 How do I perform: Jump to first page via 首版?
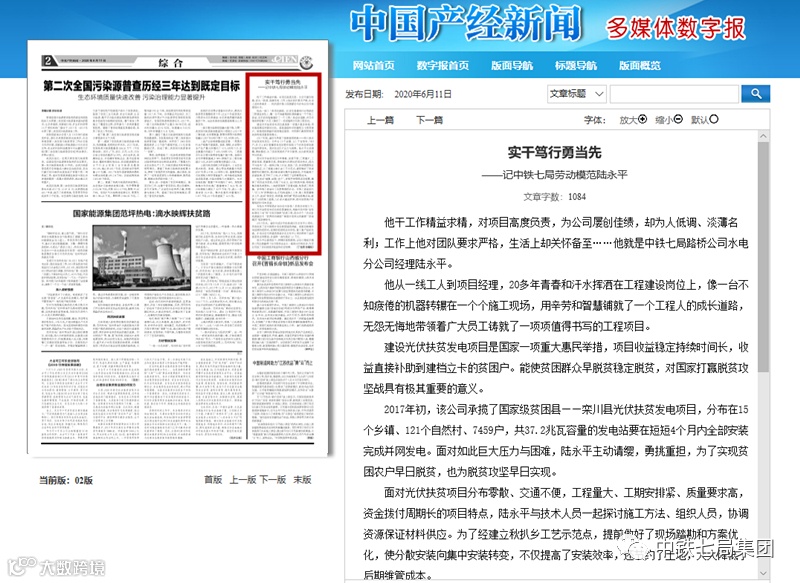tap(213, 479)
